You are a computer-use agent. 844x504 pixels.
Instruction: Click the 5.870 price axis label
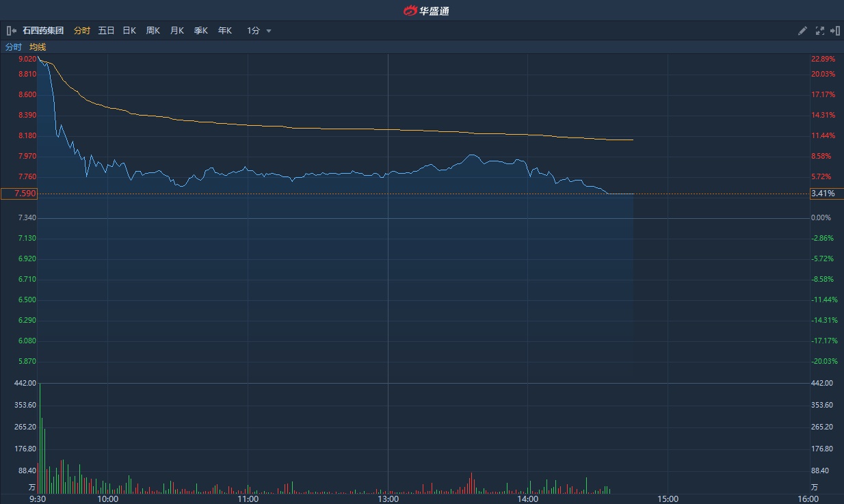click(27, 361)
